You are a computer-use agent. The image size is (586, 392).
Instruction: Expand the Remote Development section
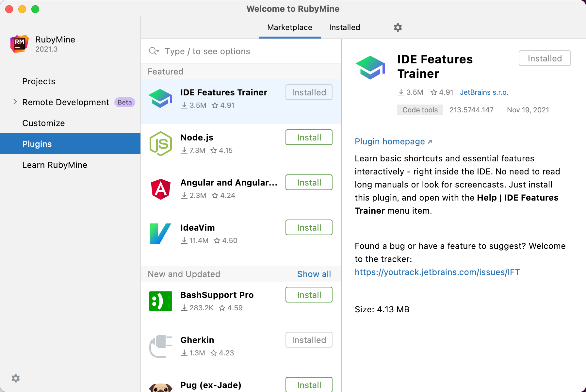15,102
